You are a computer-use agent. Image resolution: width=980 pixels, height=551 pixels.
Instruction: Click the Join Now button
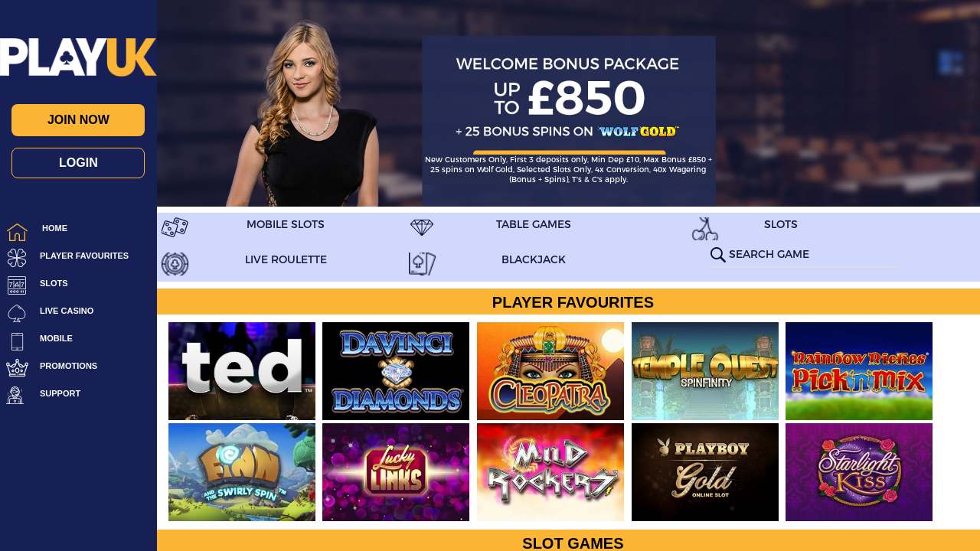pyautogui.click(x=78, y=120)
